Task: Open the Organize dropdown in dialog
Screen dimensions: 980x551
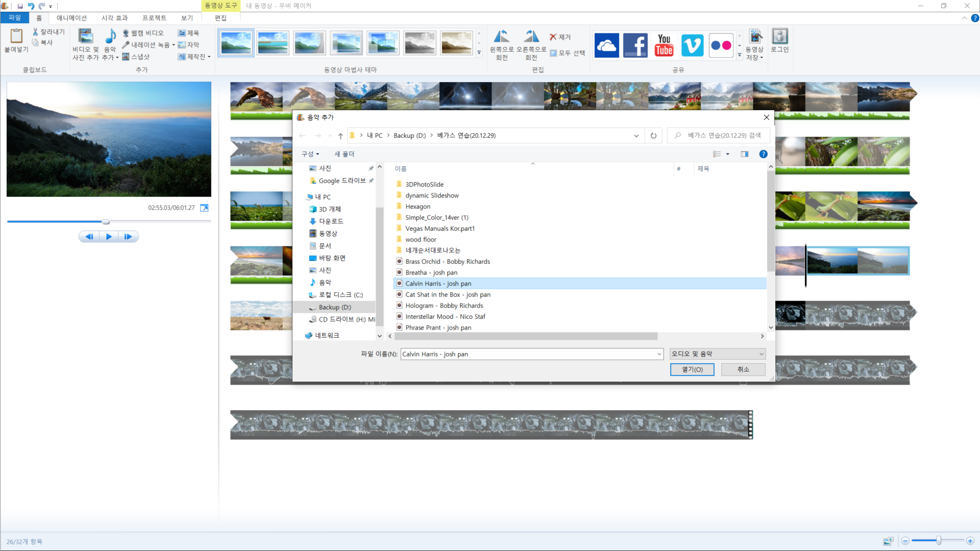Action: [310, 154]
